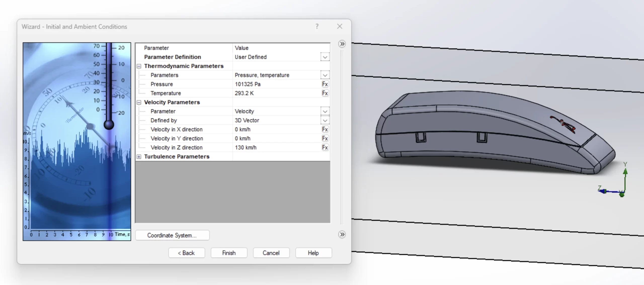
Task: Open Fx dependency for Velocity in Z direction
Action: (325, 147)
